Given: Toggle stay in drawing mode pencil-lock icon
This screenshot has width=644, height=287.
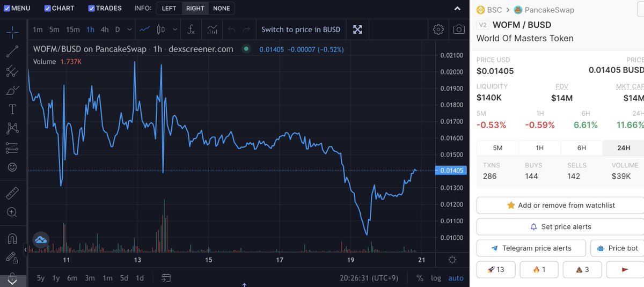Looking at the screenshot, I should 12,258.
